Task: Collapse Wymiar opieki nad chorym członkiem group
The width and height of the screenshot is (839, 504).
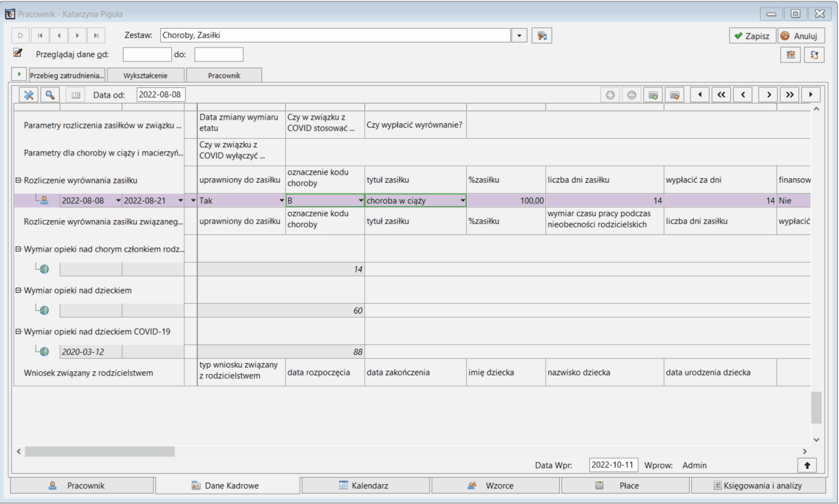Action: 19,249
